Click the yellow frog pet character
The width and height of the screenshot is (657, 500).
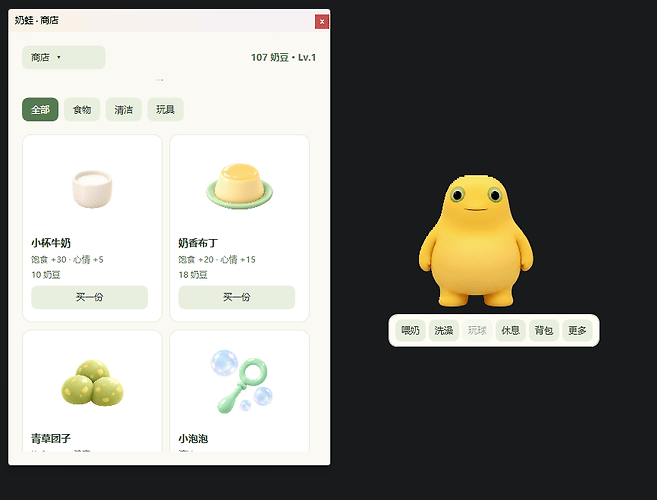476,241
